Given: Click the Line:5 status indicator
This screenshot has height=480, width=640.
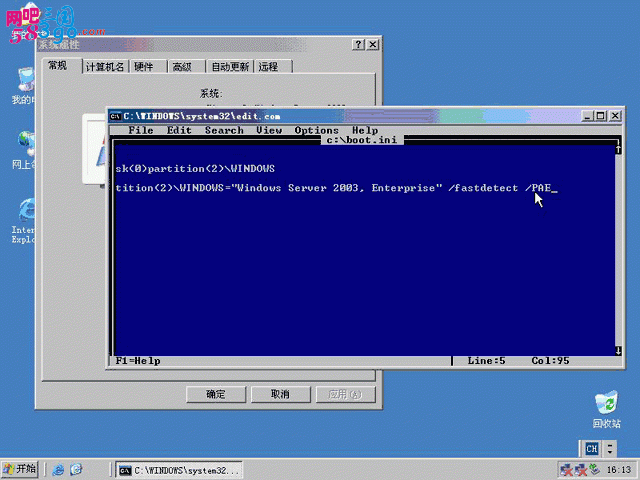Looking at the screenshot, I should 487,361.
